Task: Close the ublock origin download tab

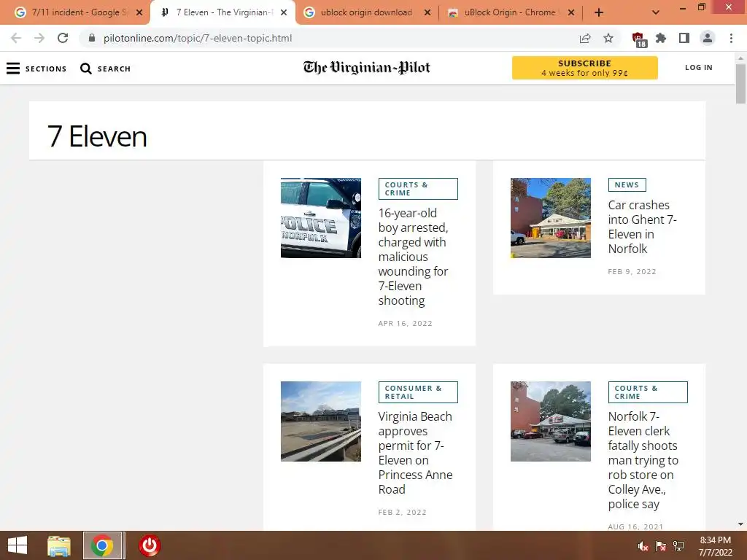Action: (427, 12)
